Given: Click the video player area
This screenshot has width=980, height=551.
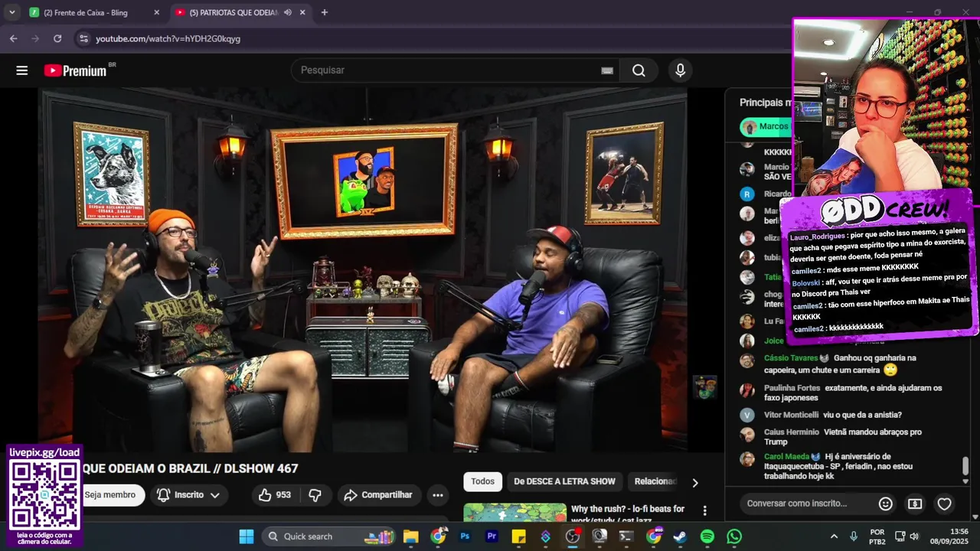Looking at the screenshot, I should click(x=363, y=269).
